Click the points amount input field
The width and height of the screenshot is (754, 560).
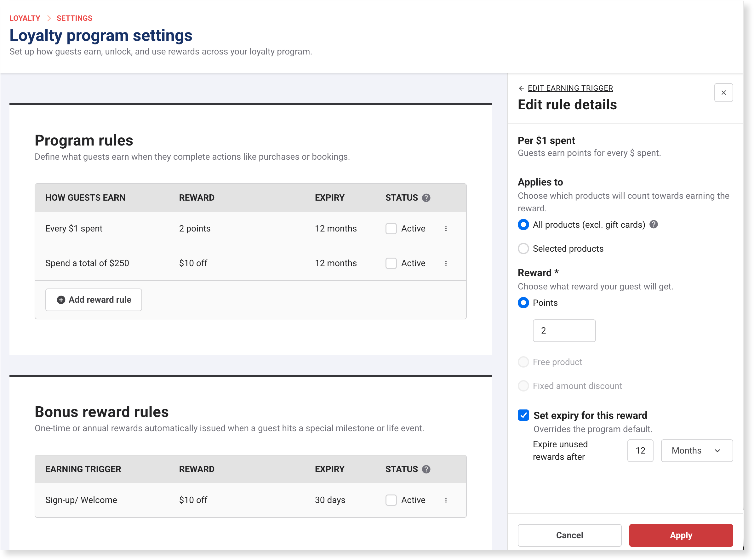564,331
